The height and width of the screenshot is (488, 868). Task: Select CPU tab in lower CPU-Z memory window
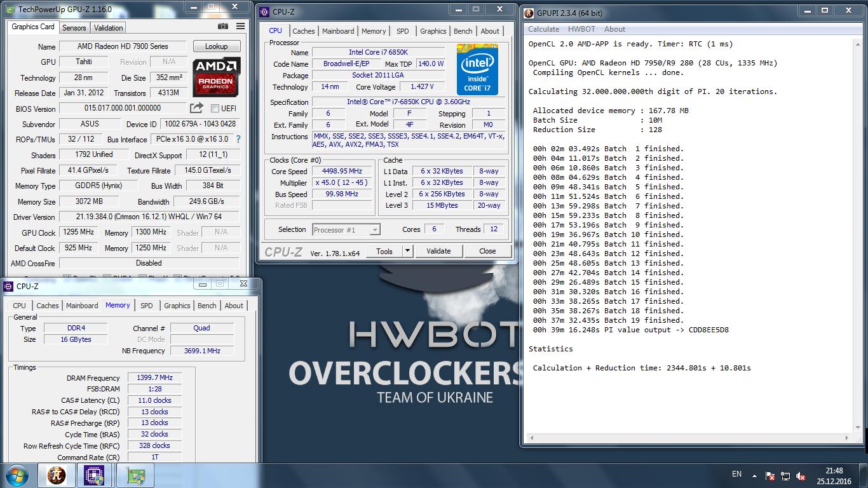point(20,306)
